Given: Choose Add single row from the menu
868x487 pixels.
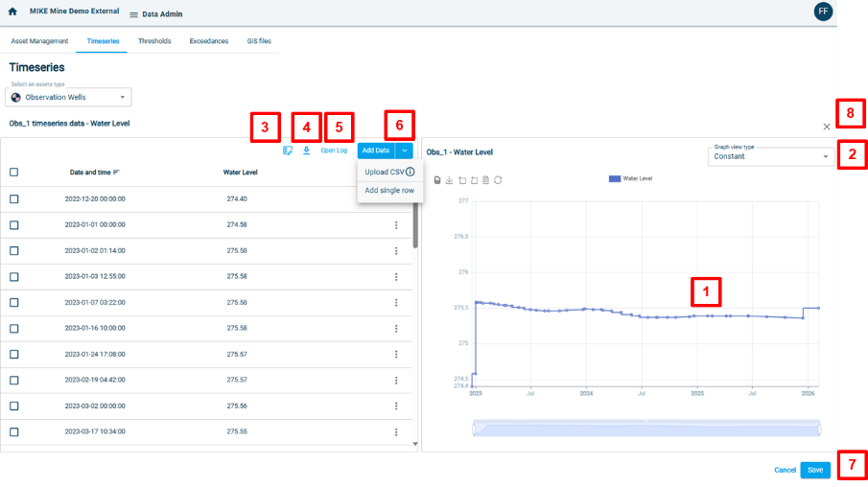Looking at the screenshot, I should pyautogui.click(x=389, y=191).
